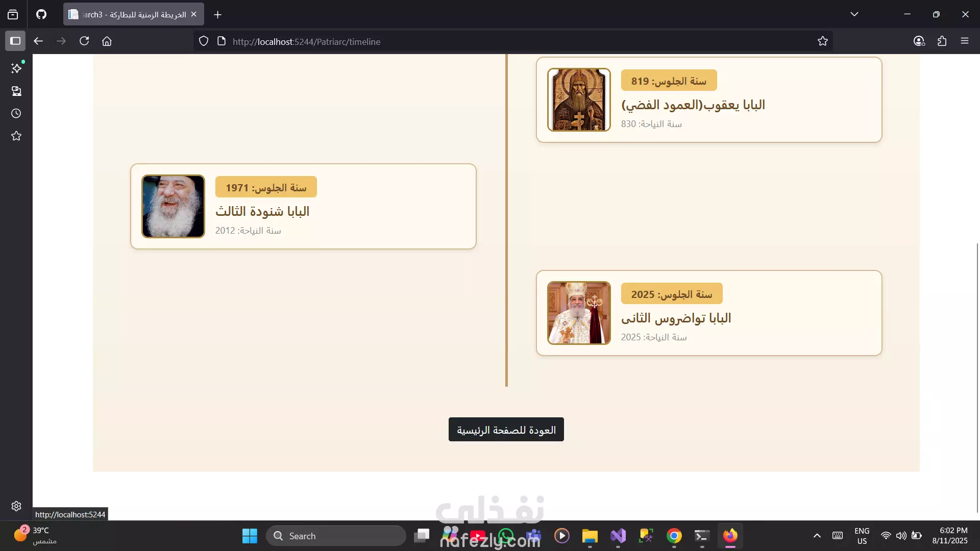Open the Wi-Fi network tray icon

(886, 536)
